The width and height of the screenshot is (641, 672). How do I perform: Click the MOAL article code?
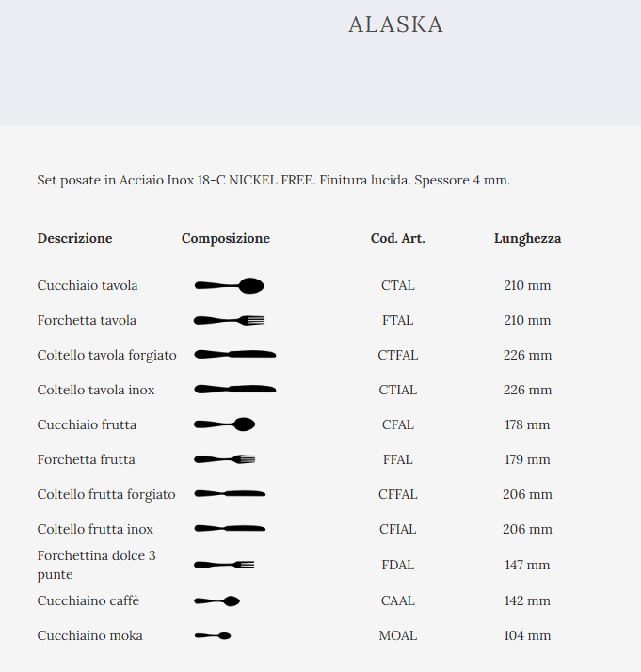[397, 635]
